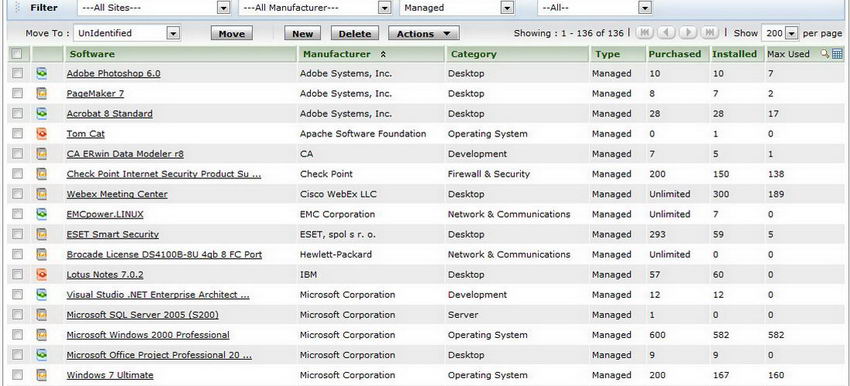This screenshot has width=850, height=386.
Task: Click the Delete button
Action: 355,34
